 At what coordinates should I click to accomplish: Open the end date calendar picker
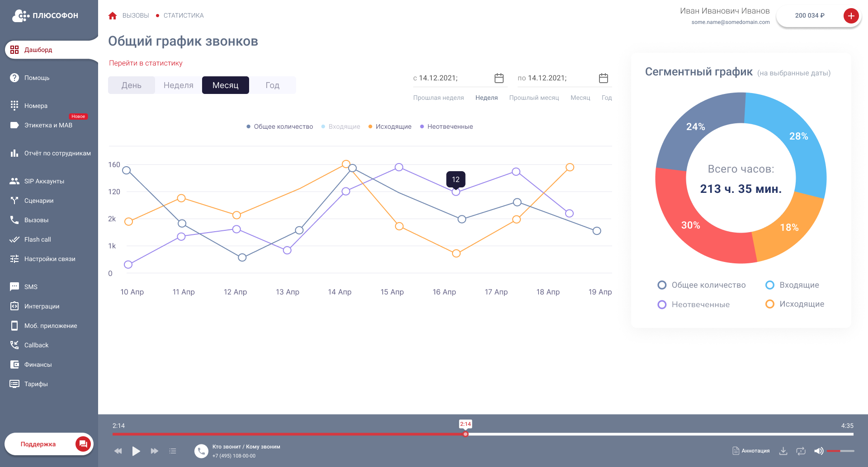604,78
